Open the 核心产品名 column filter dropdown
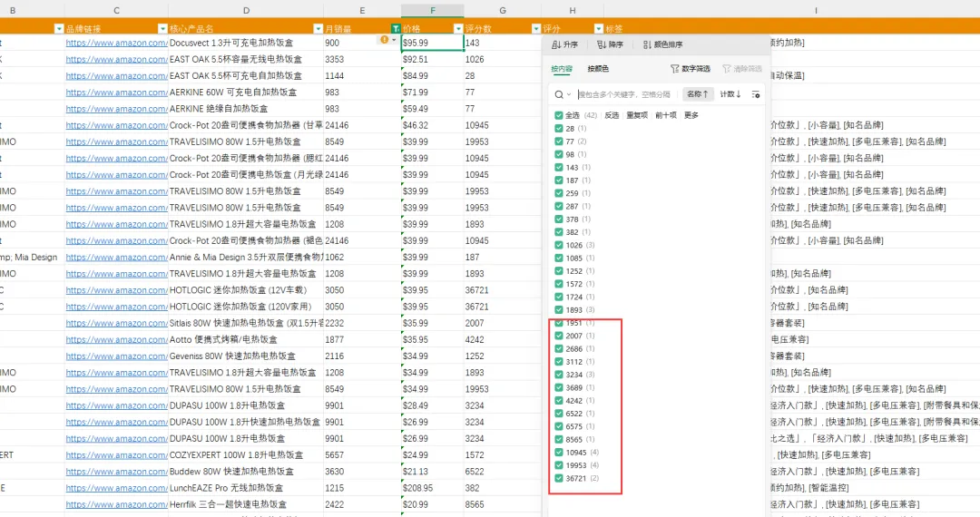Image resolution: width=980 pixels, height=517 pixels. tap(318, 29)
